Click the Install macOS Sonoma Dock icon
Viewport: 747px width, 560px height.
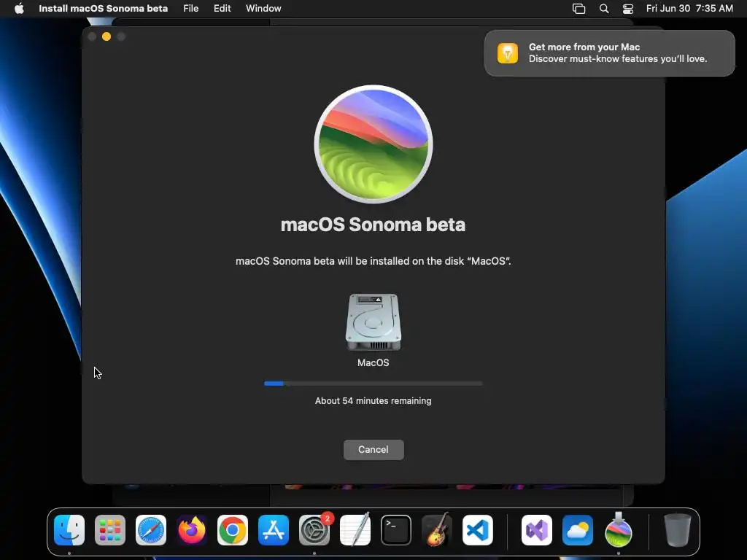tap(619, 529)
